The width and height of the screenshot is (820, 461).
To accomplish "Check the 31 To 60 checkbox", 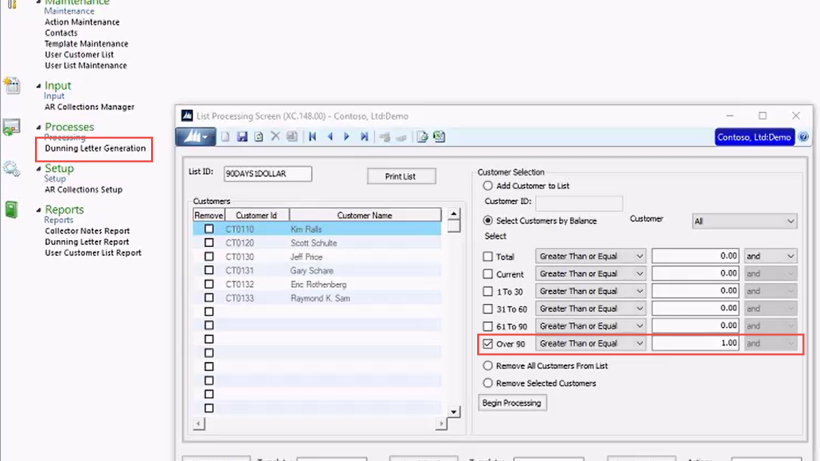I will [x=488, y=309].
